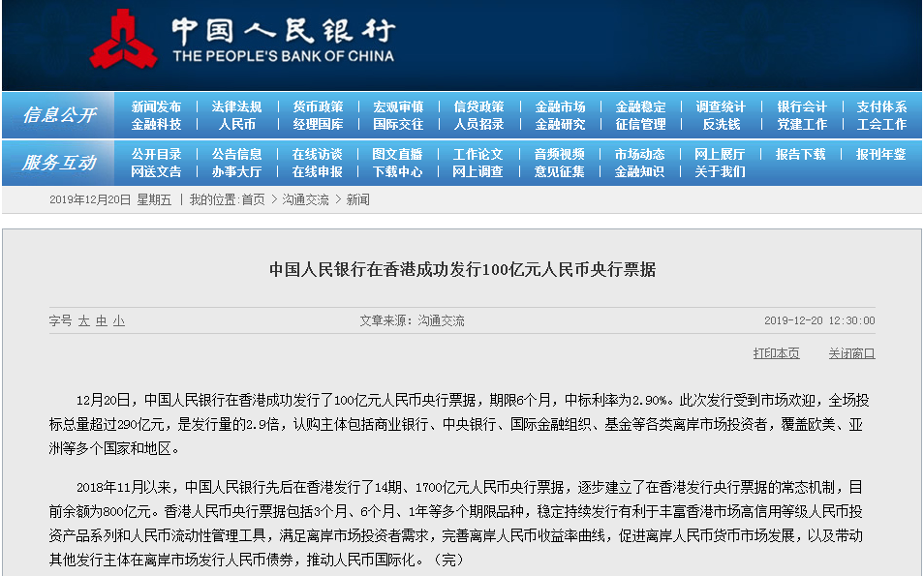The image size is (924, 576).
Task: Set font size to large (大)
Action: tap(84, 320)
